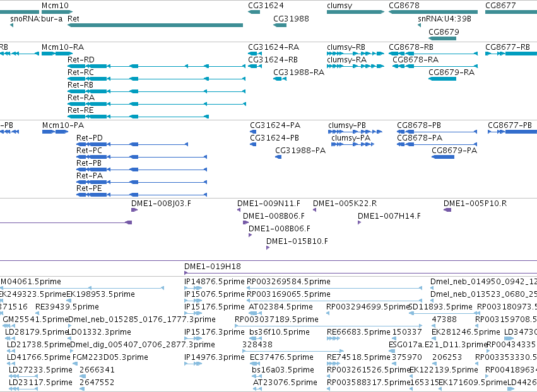Screen dimensions: 537x392
Task: Click the RP003037189.5prime EST label
Action: (277, 320)
